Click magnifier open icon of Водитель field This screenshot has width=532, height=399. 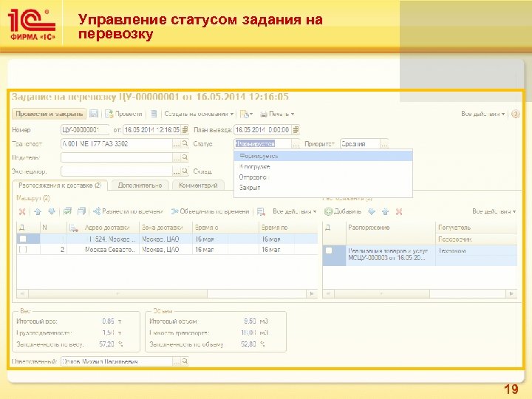(x=185, y=157)
